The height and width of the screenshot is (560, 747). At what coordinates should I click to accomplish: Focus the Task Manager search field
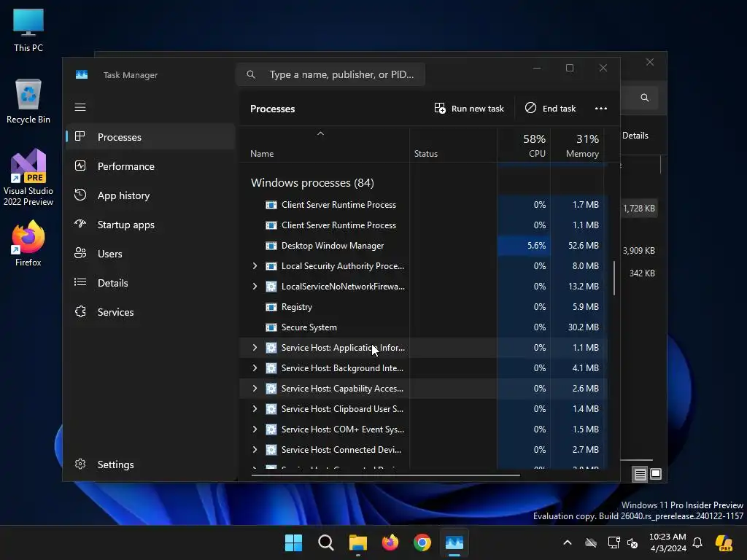coord(330,74)
